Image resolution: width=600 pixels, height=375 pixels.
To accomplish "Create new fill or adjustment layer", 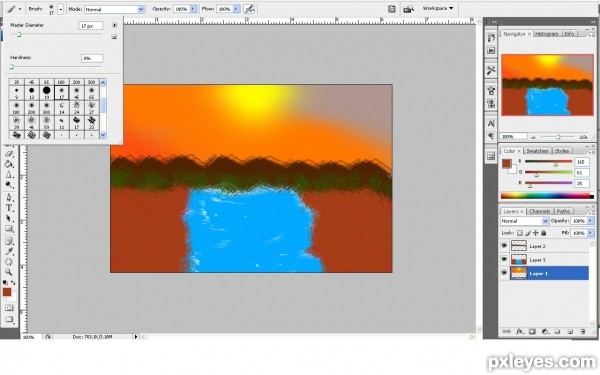I will (x=545, y=331).
